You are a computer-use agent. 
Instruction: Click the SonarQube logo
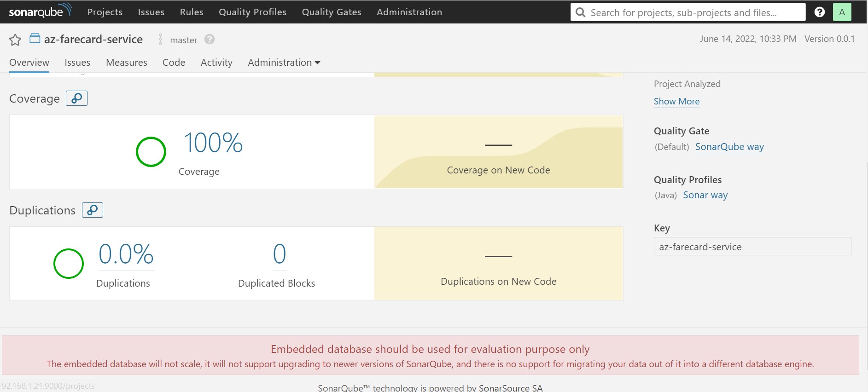41,11
